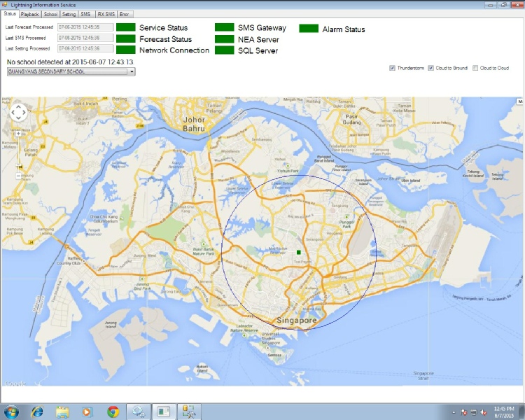The width and height of the screenshot is (525, 420).
Task: Click the taskbar clock showing 12:45 PM
Action: 504,412
